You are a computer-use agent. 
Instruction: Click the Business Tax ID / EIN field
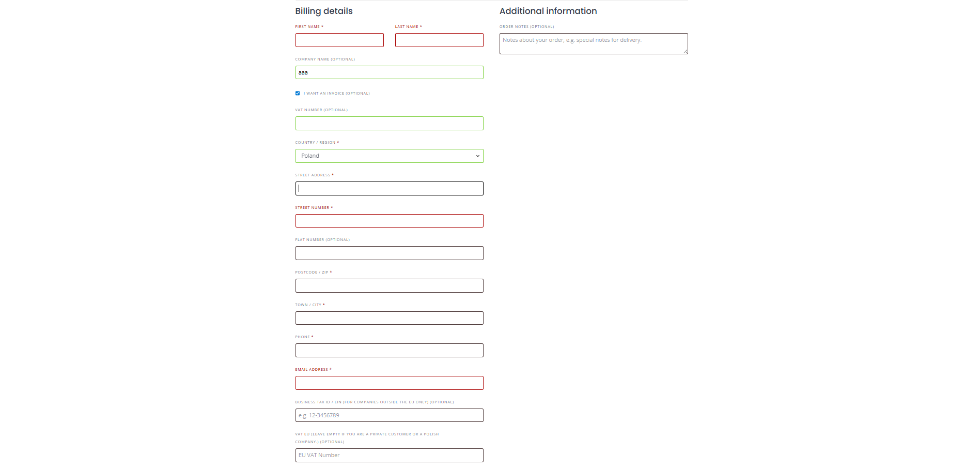point(388,415)
